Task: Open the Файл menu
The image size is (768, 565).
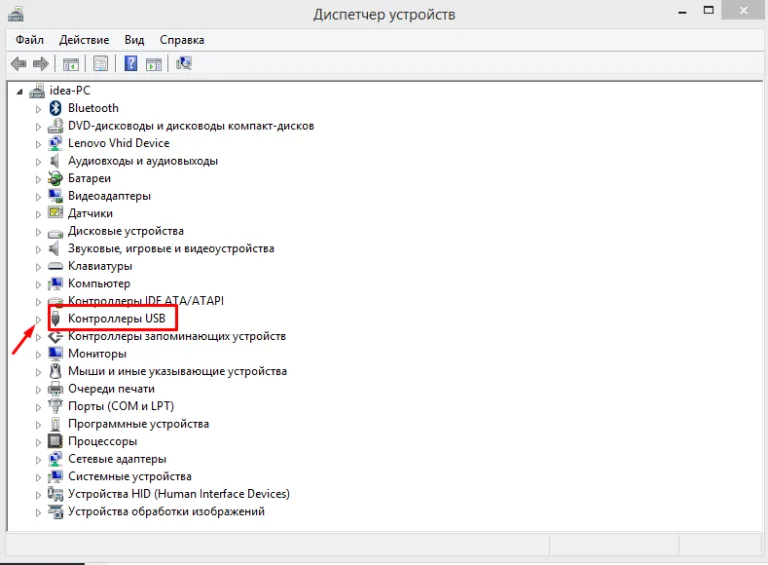Action: (x=30, y=40)
